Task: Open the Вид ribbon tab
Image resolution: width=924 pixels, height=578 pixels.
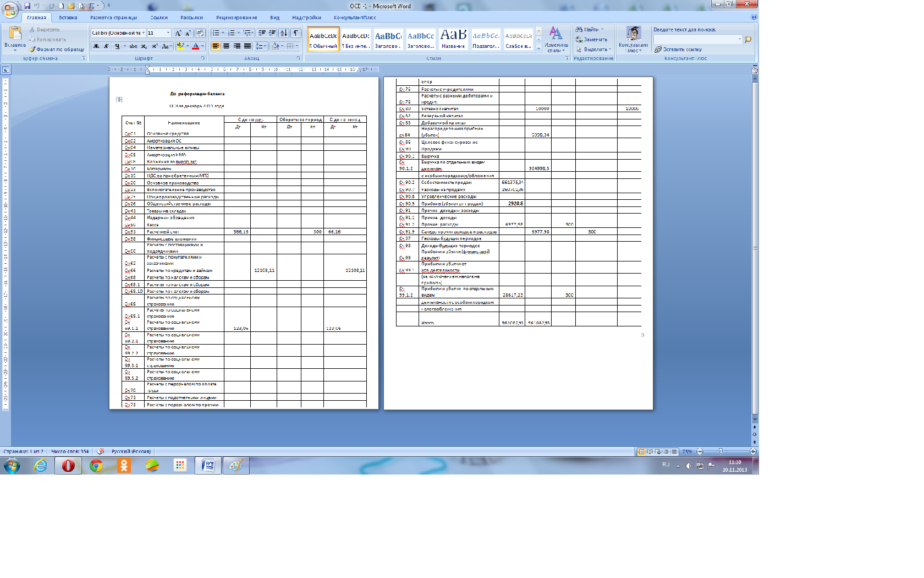Action: click(275, 18)
